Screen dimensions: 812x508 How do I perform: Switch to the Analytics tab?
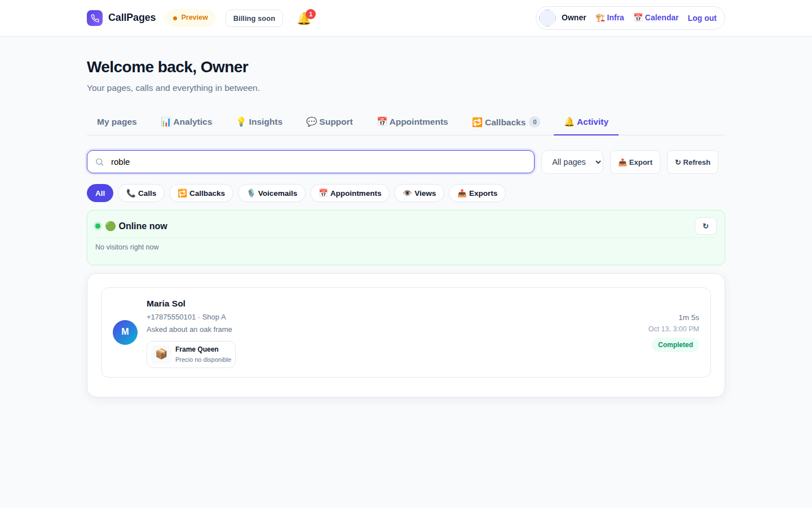[187, 122]
